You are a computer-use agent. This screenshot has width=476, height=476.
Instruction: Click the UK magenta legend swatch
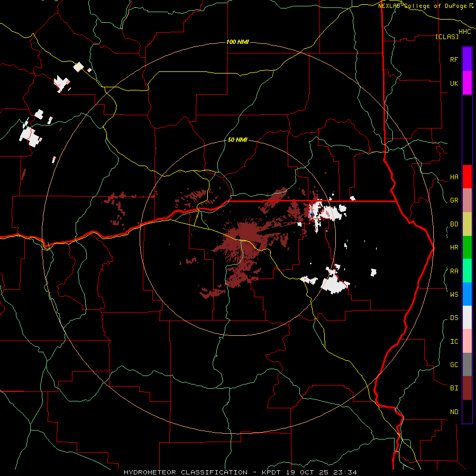pyautogui.click(x=467, y=83)
